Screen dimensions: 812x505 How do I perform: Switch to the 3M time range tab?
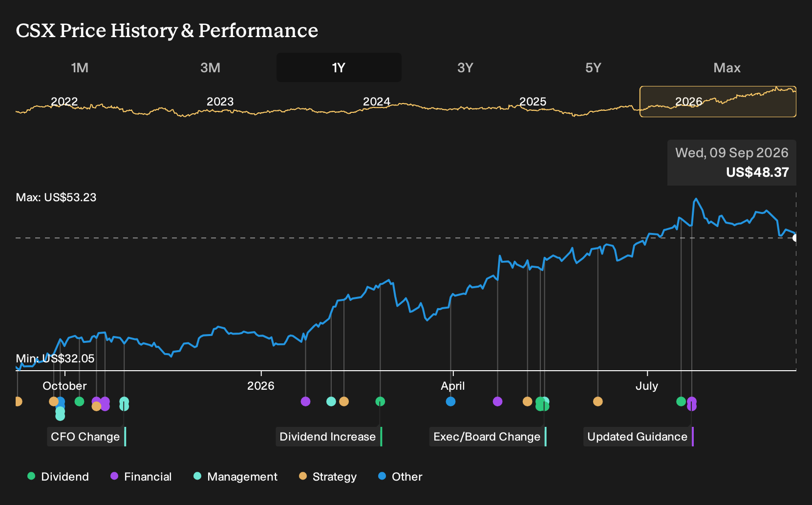coord(210,67)
